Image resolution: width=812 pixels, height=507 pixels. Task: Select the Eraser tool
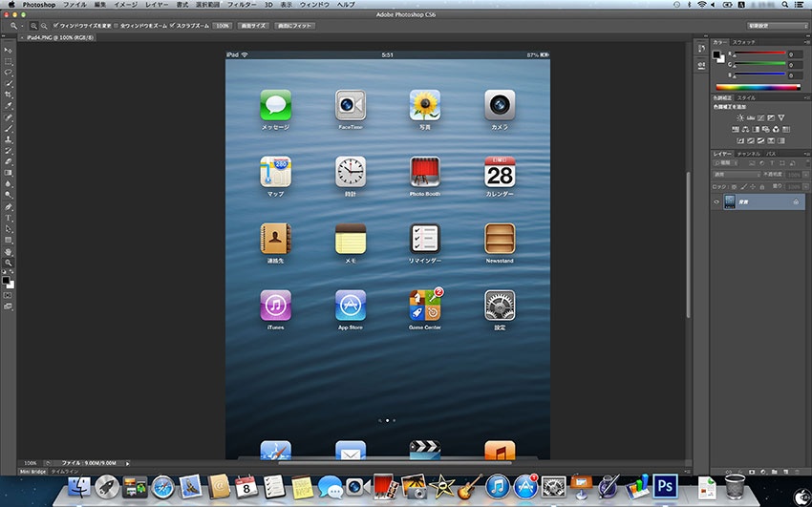[9, 162]
